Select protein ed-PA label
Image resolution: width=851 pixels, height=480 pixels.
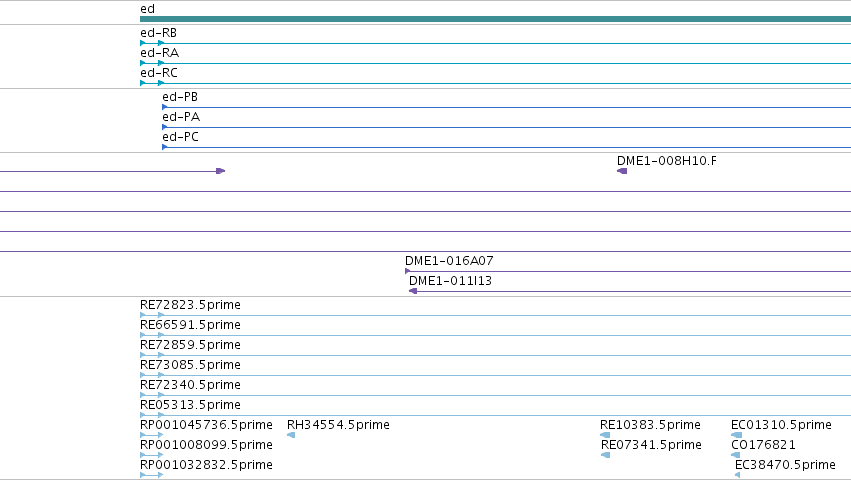[x=181, y=117]
